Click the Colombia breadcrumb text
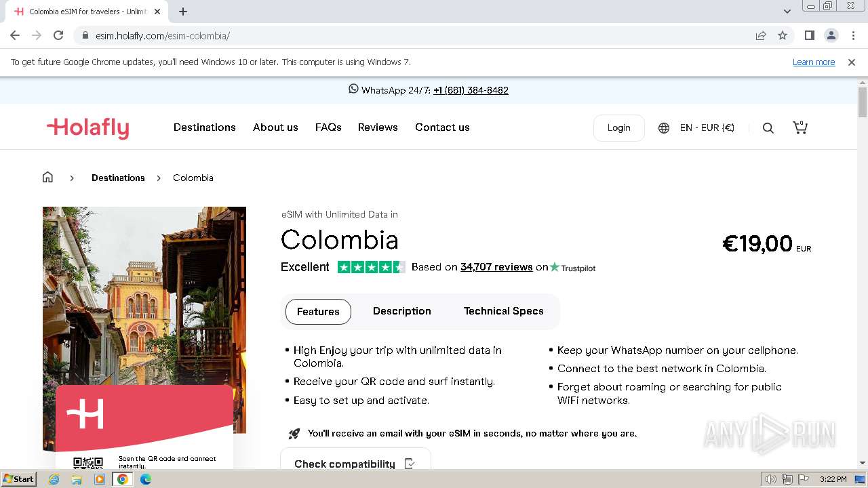868x488 pixels. click(x=193, y=178)
